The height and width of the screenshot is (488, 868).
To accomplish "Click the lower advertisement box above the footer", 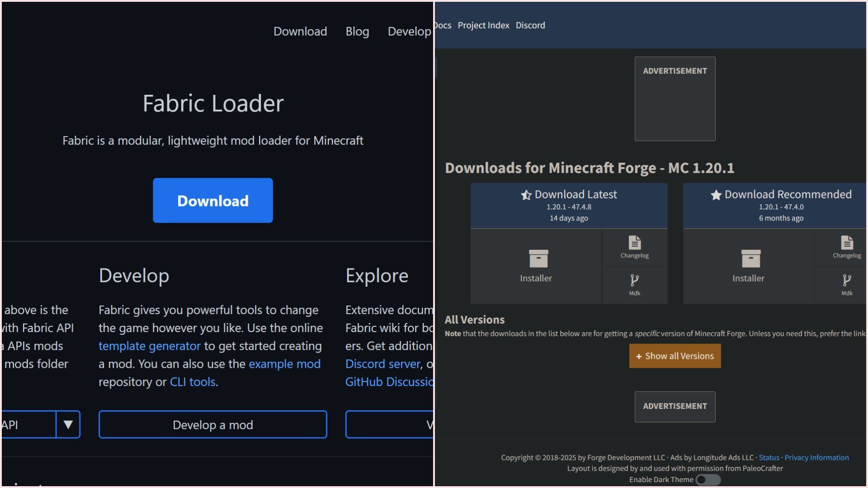I will pos(675,407).
